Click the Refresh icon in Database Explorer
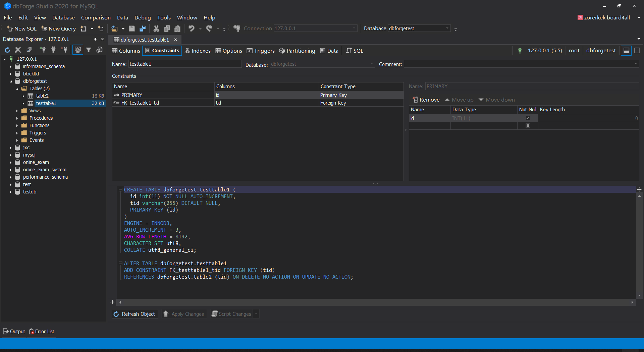The image size is (644, 352). point(7,50)
